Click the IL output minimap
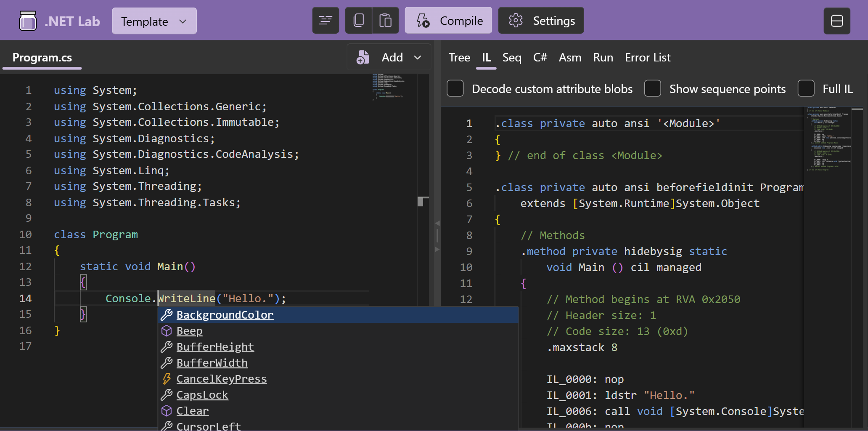Viewport: 868px width, 431px height. coord(828,139)
